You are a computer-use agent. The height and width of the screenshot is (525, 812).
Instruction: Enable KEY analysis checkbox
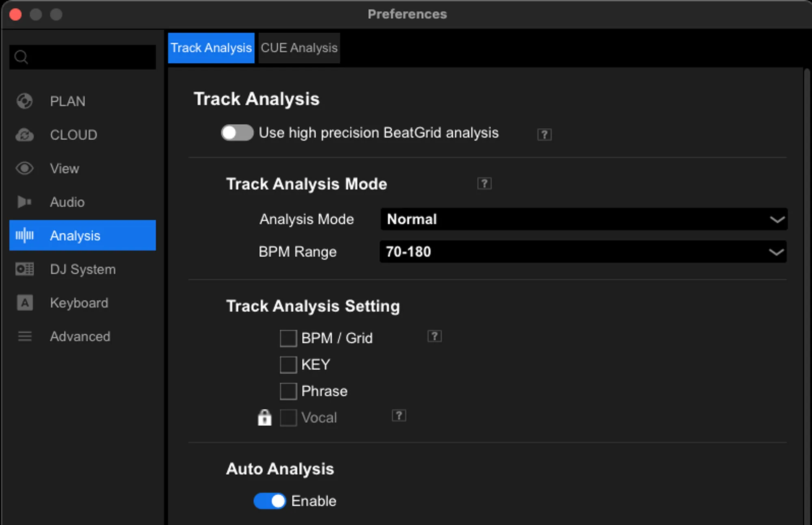point(288,365)
